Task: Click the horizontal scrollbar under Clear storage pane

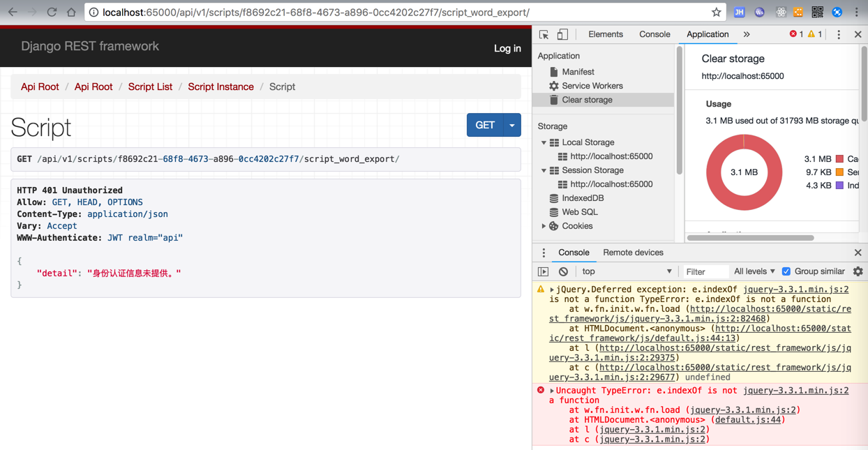Action: 750,238
